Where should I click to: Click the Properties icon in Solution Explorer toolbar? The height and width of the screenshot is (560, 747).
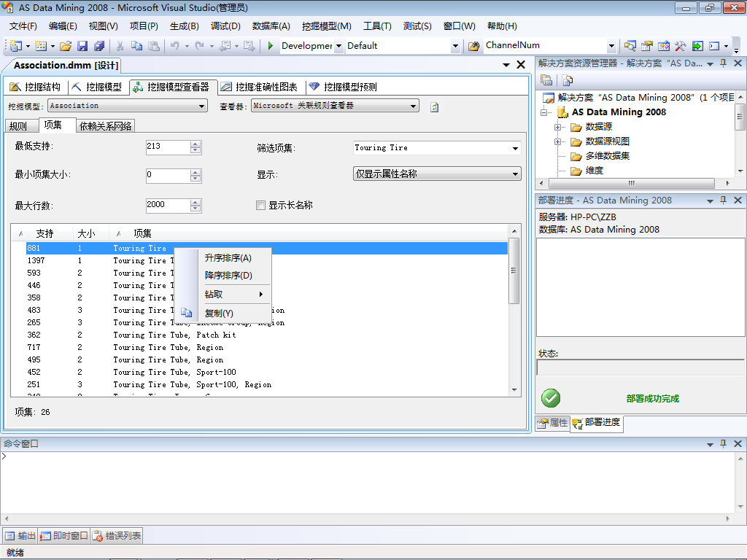[x=546, y=80]
